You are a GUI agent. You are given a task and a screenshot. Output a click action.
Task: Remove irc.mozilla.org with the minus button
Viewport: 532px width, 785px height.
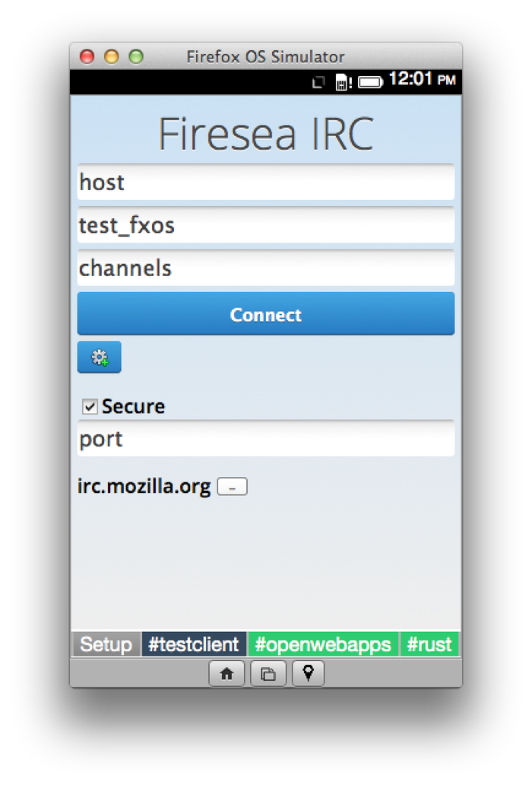pyautogui.click(x=232, y=488)
